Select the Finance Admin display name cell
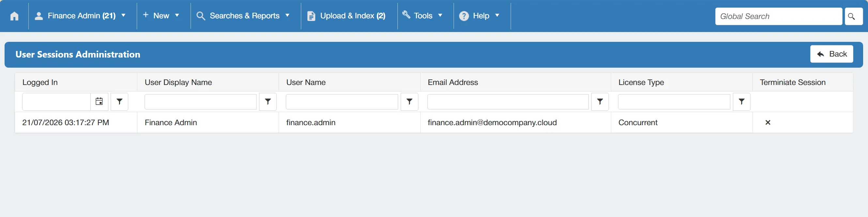Image resolution: width=868 pixels, height=217 pixels. [208, 123]
